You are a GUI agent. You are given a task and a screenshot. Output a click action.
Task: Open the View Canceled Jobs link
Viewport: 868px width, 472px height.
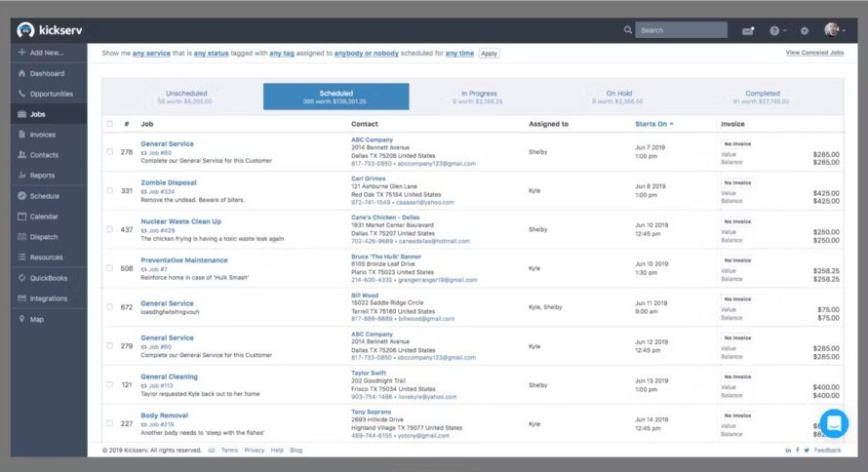(814, 53)
